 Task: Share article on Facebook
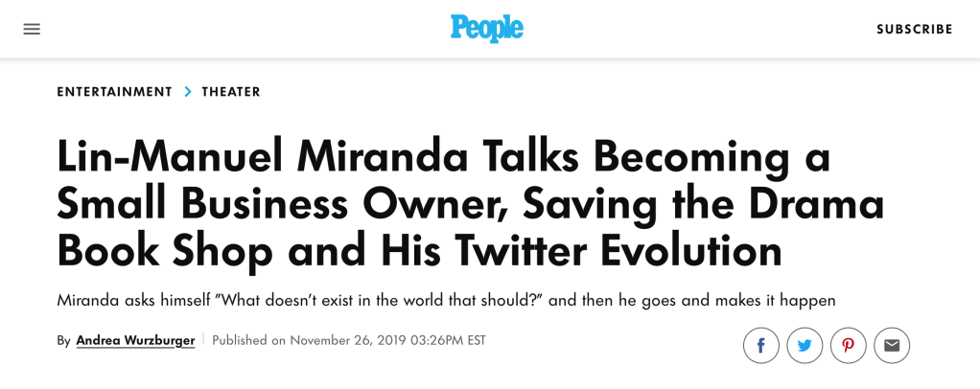(760, 345)
